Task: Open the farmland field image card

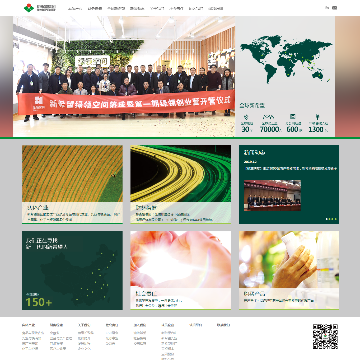Action: (72, 184)
